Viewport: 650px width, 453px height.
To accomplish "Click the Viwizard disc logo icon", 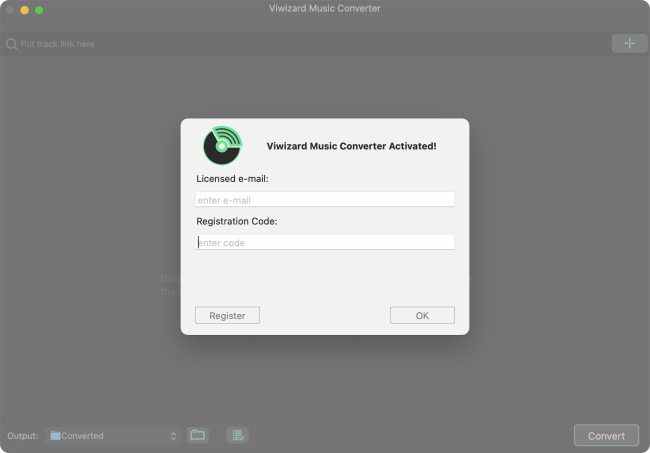I will [x=223, y=145].
